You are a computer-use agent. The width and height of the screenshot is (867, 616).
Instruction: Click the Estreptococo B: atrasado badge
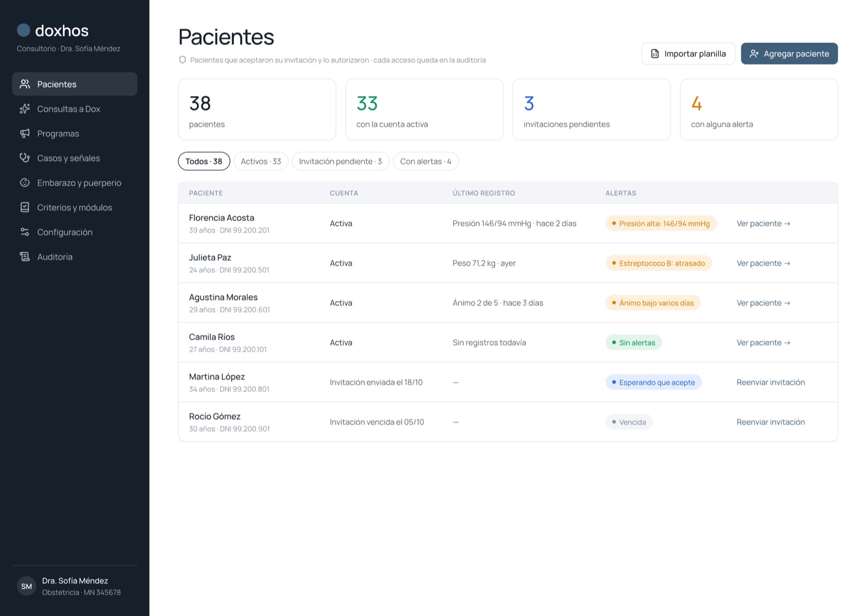[x=659, y=263]
